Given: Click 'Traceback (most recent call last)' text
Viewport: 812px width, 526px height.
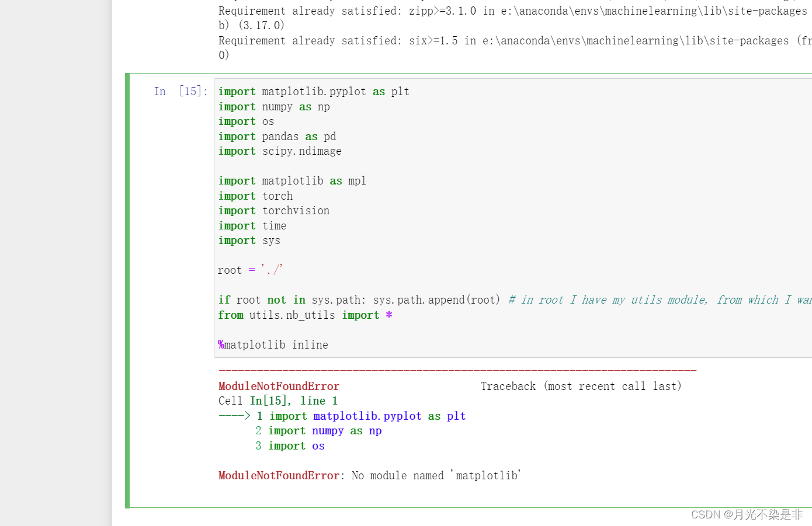Looking at the screenshot, I should tap(581, 386).
